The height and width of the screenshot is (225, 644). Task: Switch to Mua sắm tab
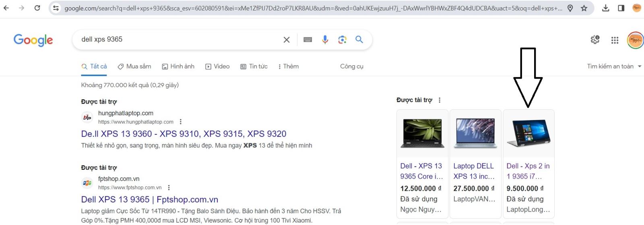(x=134, y=67)
